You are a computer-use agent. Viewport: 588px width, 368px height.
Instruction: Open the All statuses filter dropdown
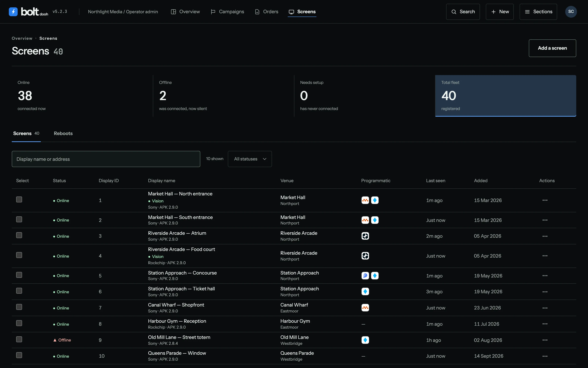pos(250,159)
